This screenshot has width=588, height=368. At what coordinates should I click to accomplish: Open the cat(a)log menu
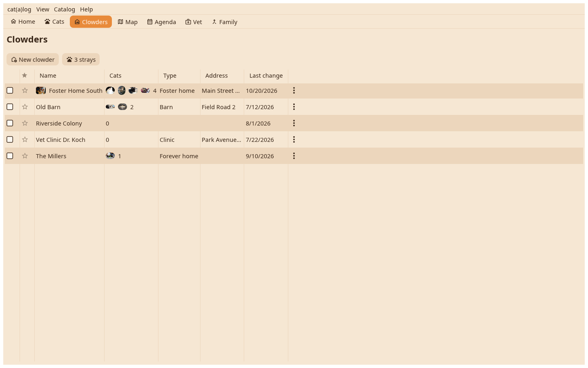(19, 9)
